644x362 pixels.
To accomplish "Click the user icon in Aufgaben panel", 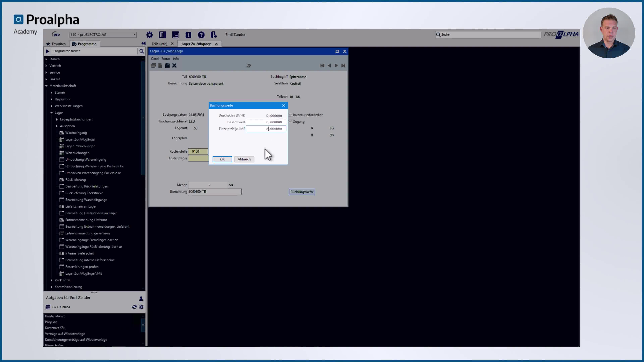I will pyautogui.click(x=141, y=298).
